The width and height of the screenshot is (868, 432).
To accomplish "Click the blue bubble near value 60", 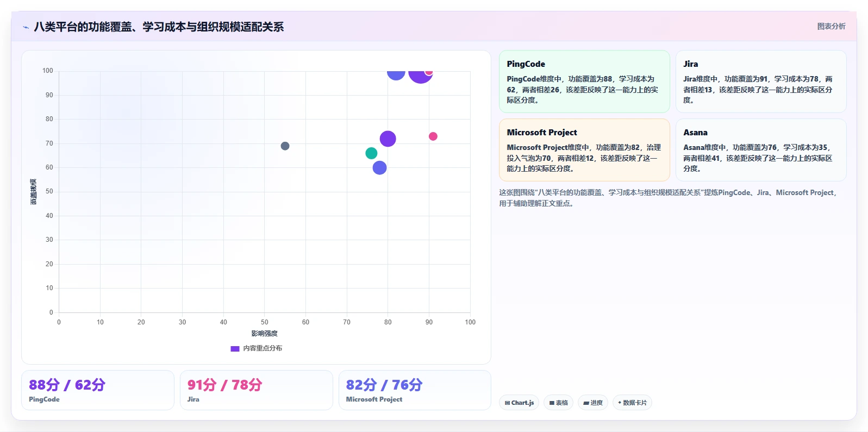I will coord(379,168).
